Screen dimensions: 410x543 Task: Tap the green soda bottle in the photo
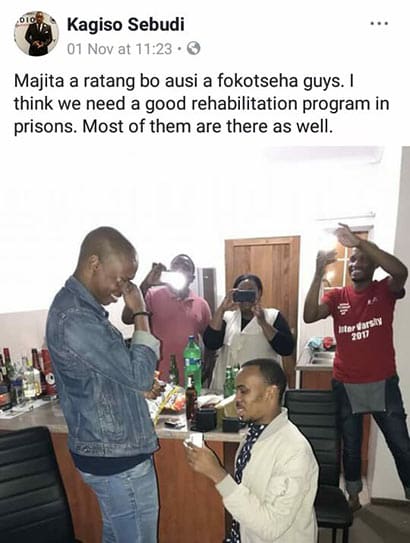(192, 362)
